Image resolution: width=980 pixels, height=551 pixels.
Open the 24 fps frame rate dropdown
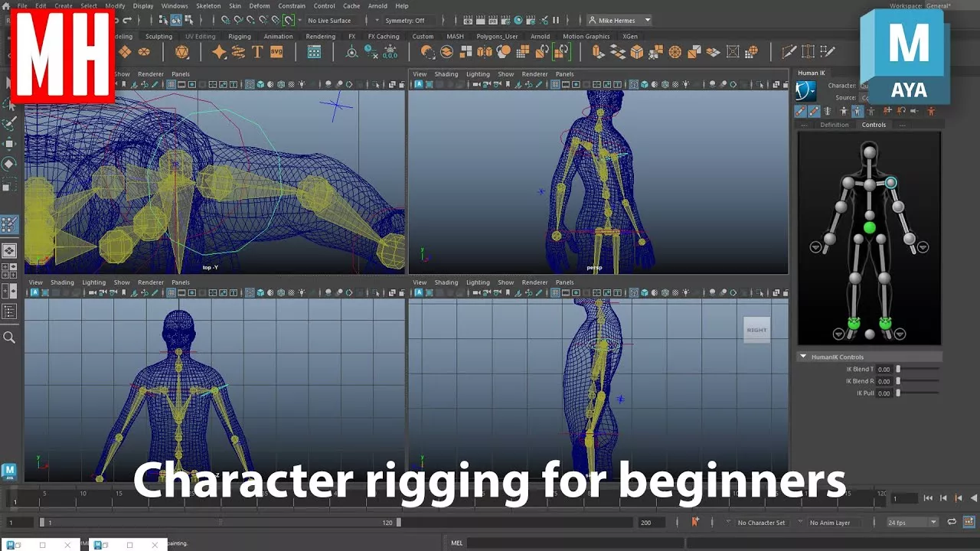[912, 523]
